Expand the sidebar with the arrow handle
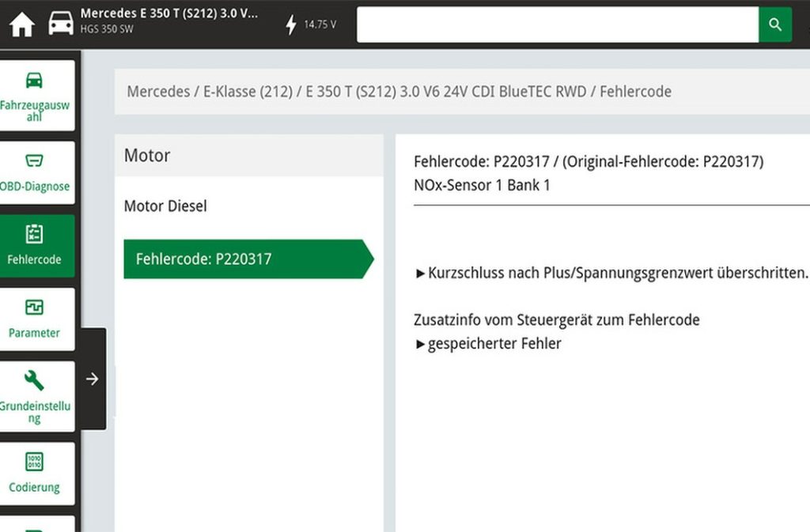 (93, 379)
